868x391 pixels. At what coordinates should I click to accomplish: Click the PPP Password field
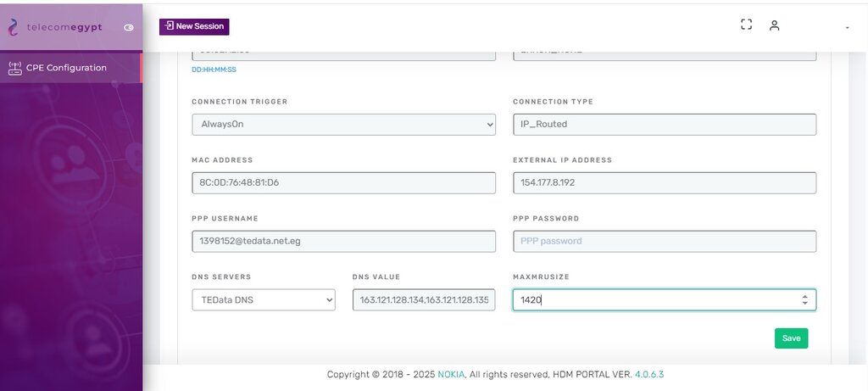pyautogui.click(x=665, y=242)
